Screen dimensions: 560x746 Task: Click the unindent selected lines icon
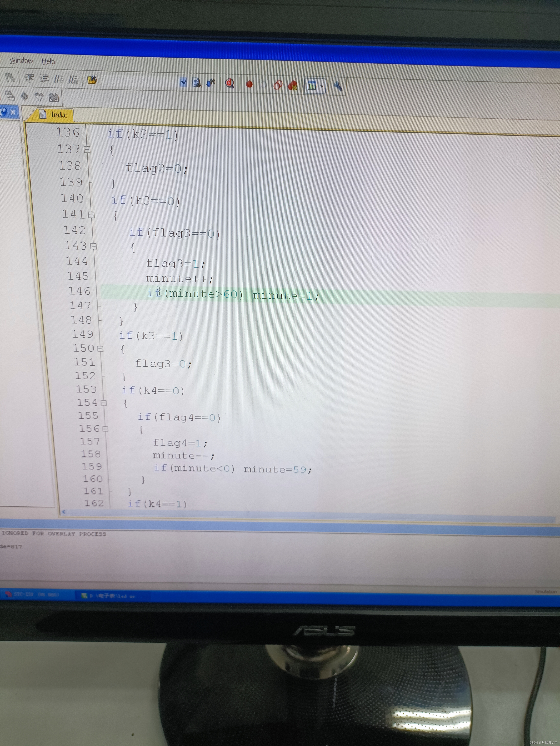click(44, 79)
